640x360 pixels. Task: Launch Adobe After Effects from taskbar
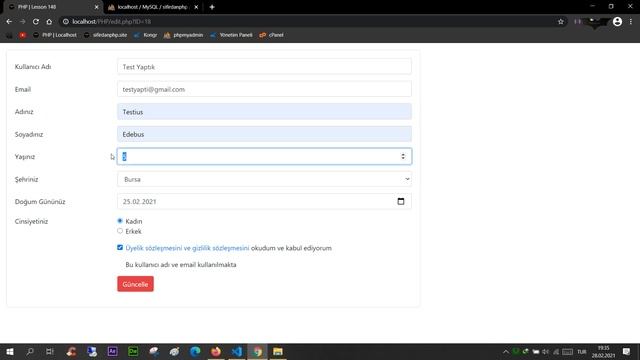pyautogui.click(x=113, y=351)
